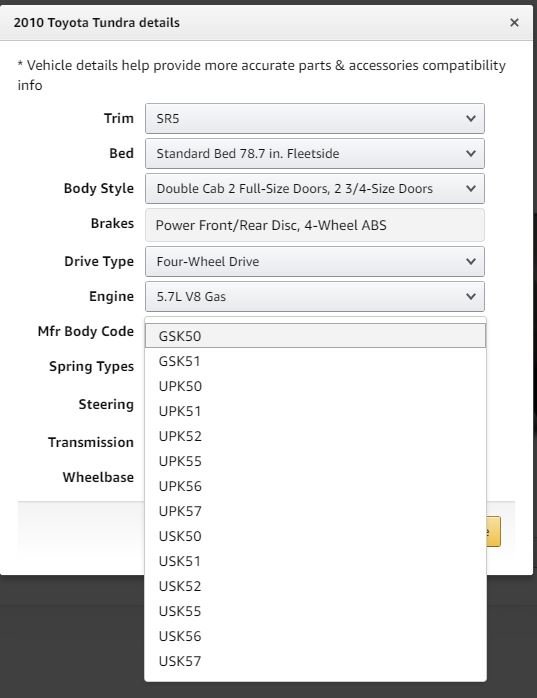Click the Transmission label
Viewport: 537px width, 698px height.
pyautogui.click(x=91, y=442)
